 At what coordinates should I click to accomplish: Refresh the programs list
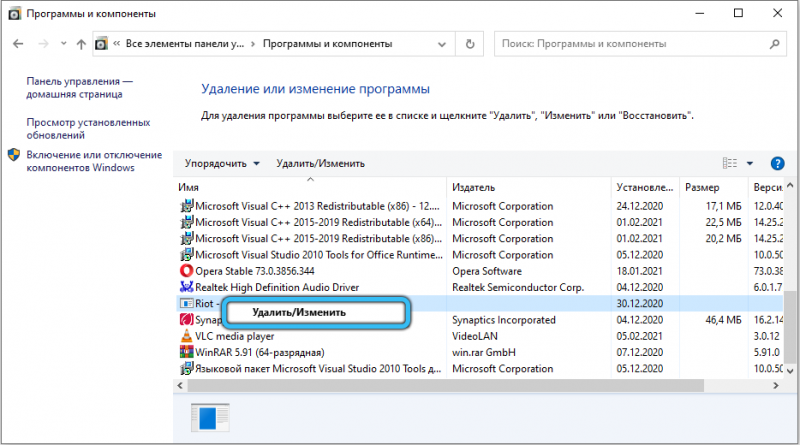pyautogui.click(x=470, y=44)
